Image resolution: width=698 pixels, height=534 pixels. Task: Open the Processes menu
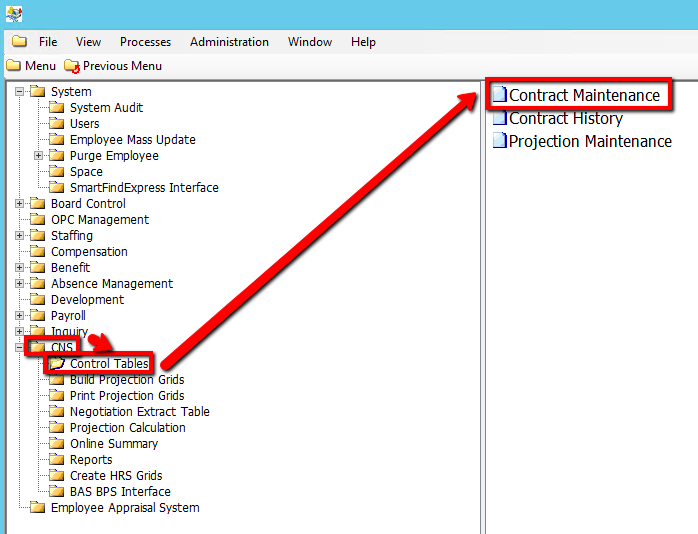[x=145, y=42]
